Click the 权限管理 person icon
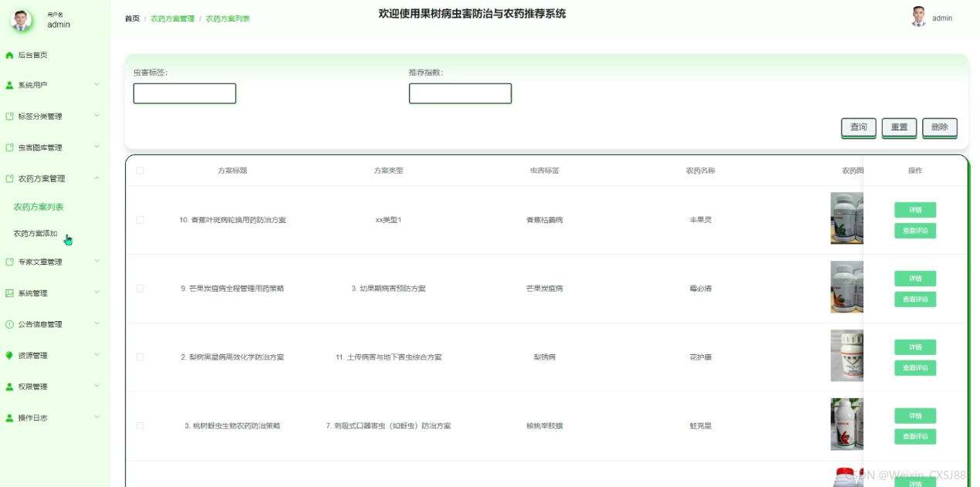The width and height of the screenshot is (980, 487). click(9, 387)
